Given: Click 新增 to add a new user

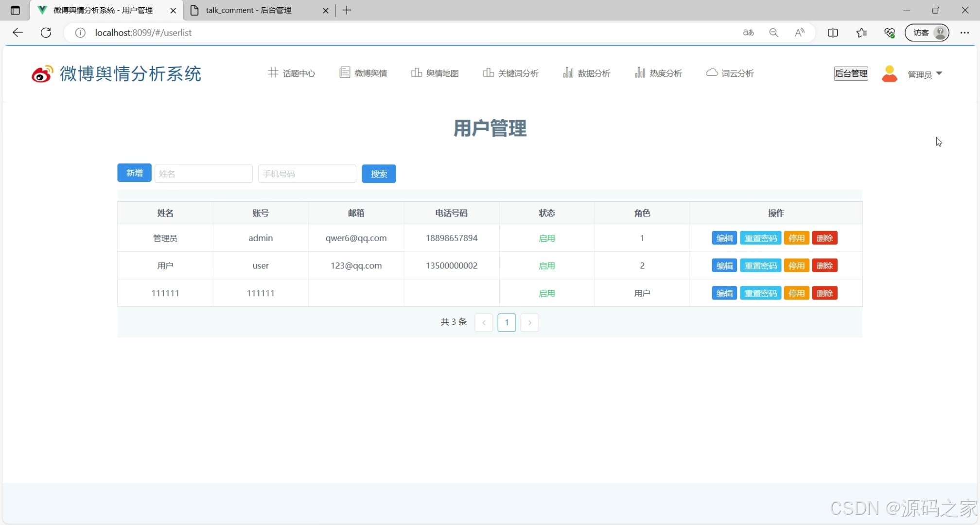Looking at the screenshot, I should pyautogui.click(x=134, y=173).
